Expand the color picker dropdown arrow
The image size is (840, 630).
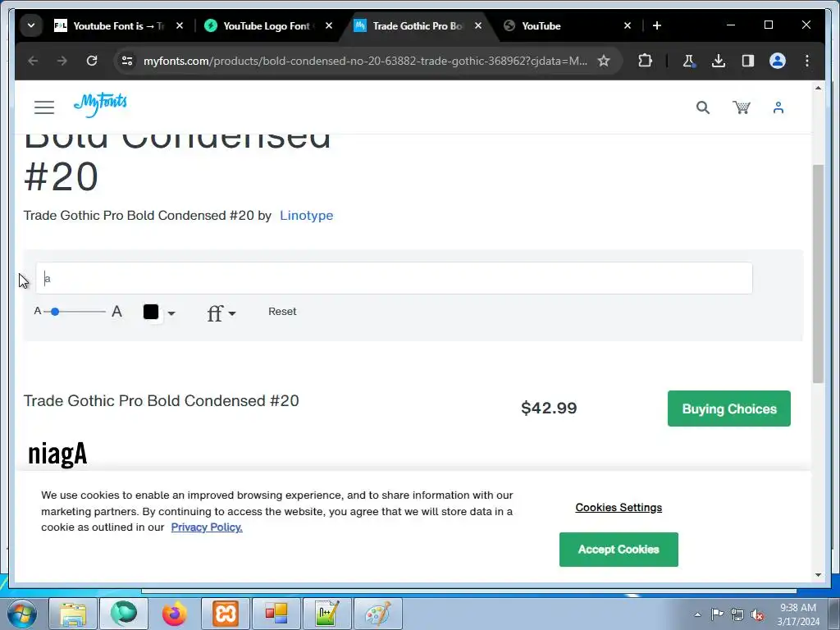(171, 313)
